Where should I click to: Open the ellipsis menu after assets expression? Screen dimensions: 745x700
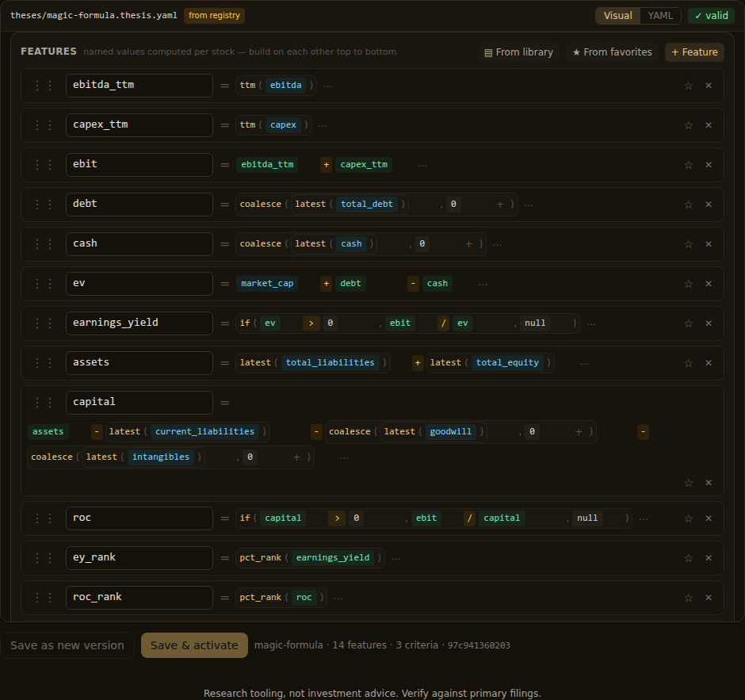584,364
